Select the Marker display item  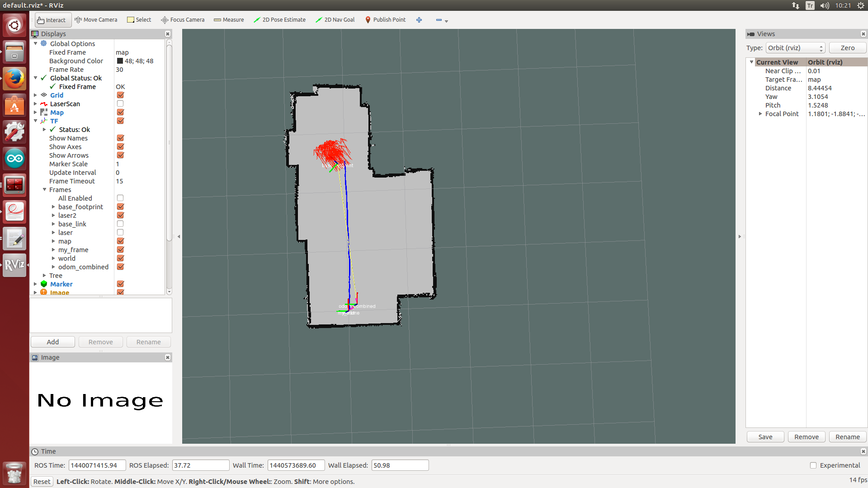[x=61, y=284]
